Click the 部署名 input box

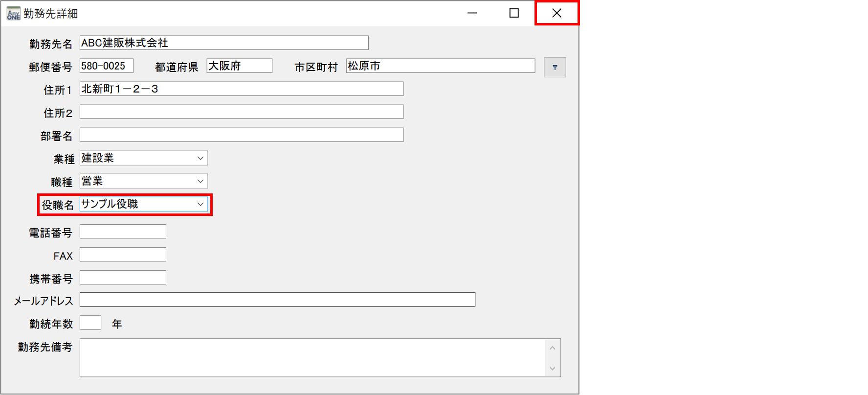pyautogui.click(x=241, y=135)
